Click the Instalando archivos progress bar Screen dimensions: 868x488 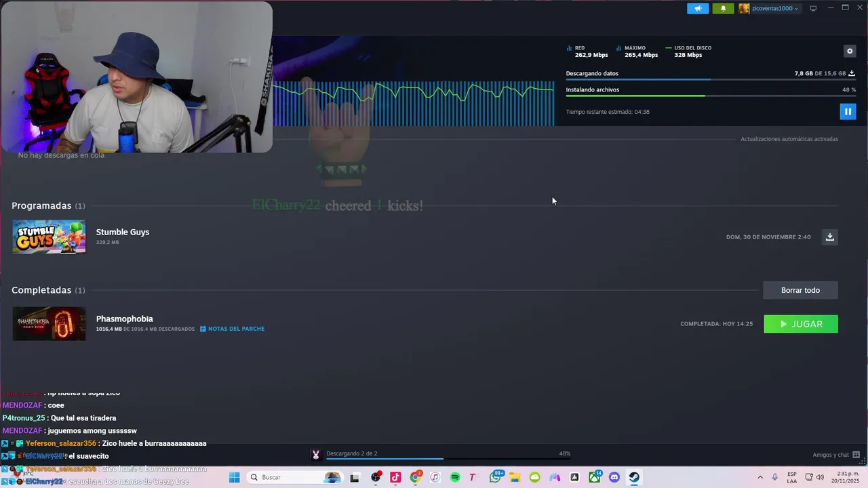[x=711, y=96]
